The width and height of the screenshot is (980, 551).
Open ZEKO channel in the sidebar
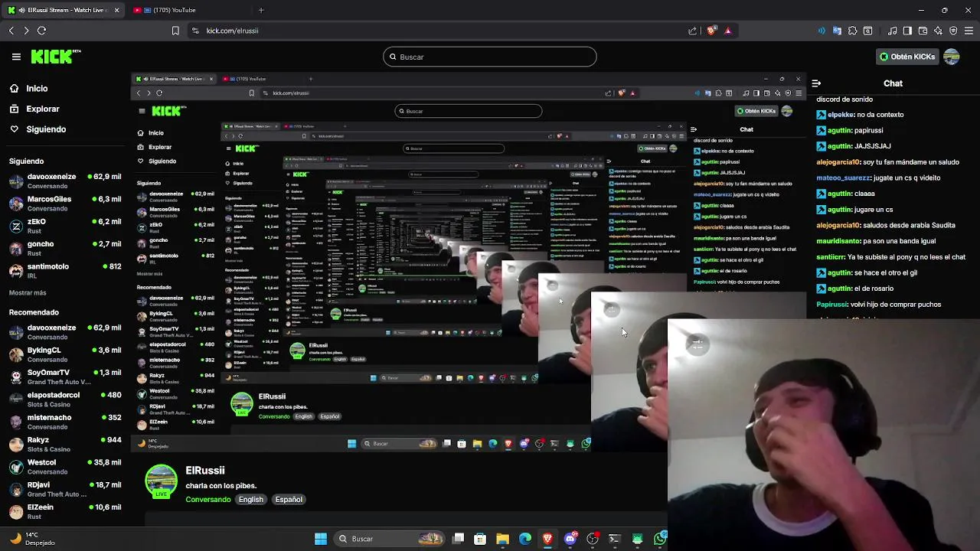tap(65, 226)
